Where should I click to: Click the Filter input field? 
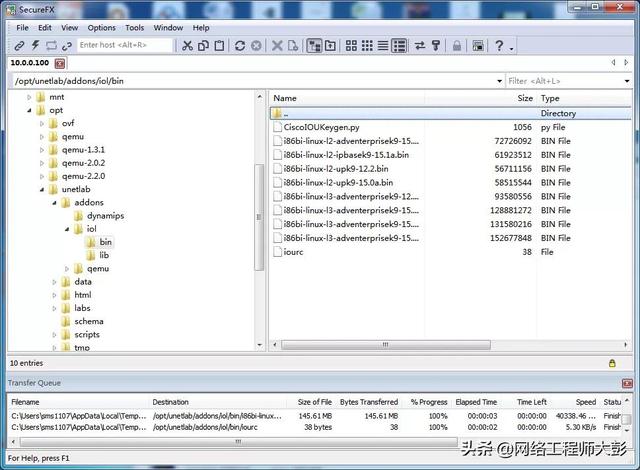(x=564, y=81)
